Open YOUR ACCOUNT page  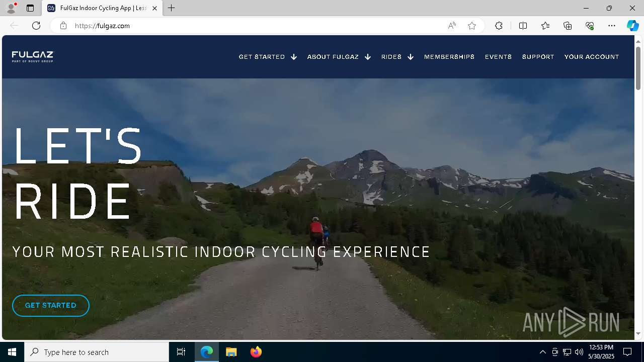click(592, 57)
